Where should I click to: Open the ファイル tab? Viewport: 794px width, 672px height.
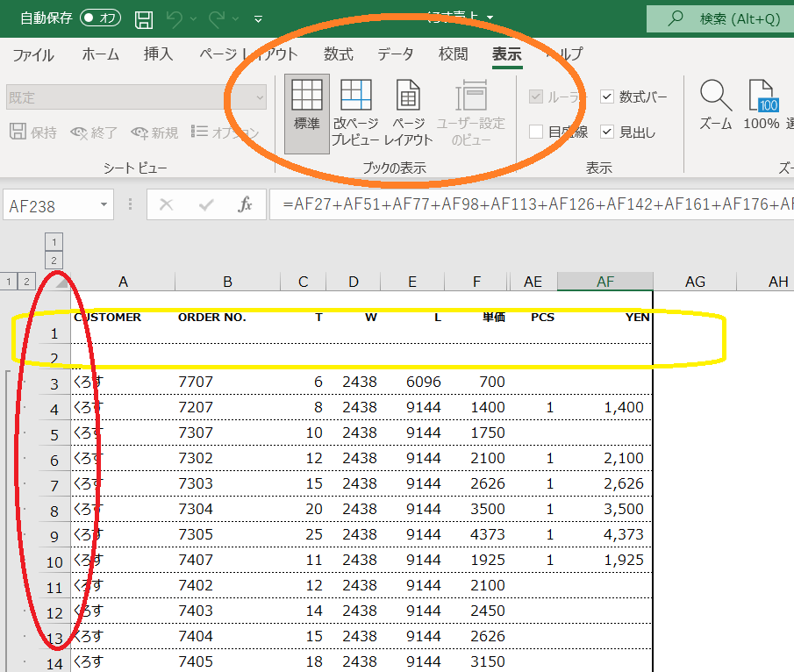click(x=33, y=54)
